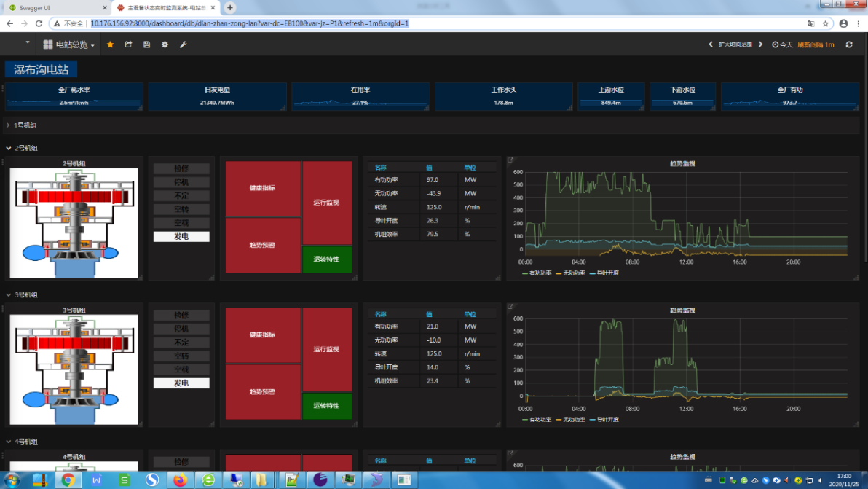Toggle 有功功率 series in 2号机组 chart legend
This screenshot has width=868, height=489.
(x=538, y=273)
